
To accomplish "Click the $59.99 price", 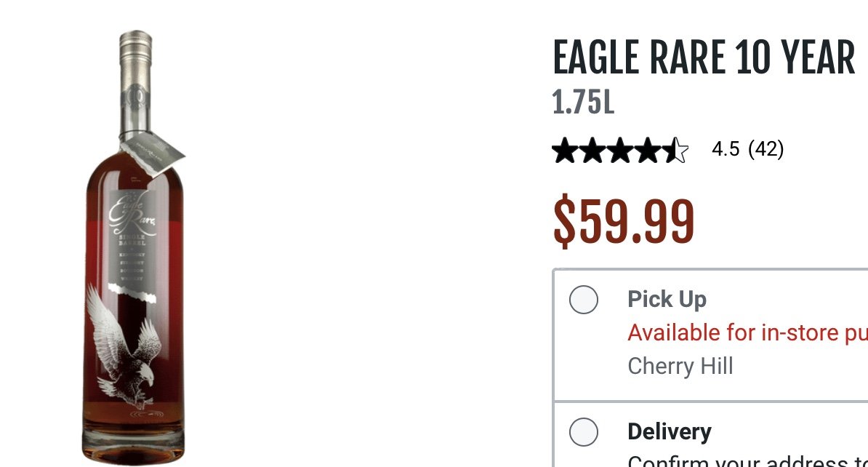I will click(623, 221).
